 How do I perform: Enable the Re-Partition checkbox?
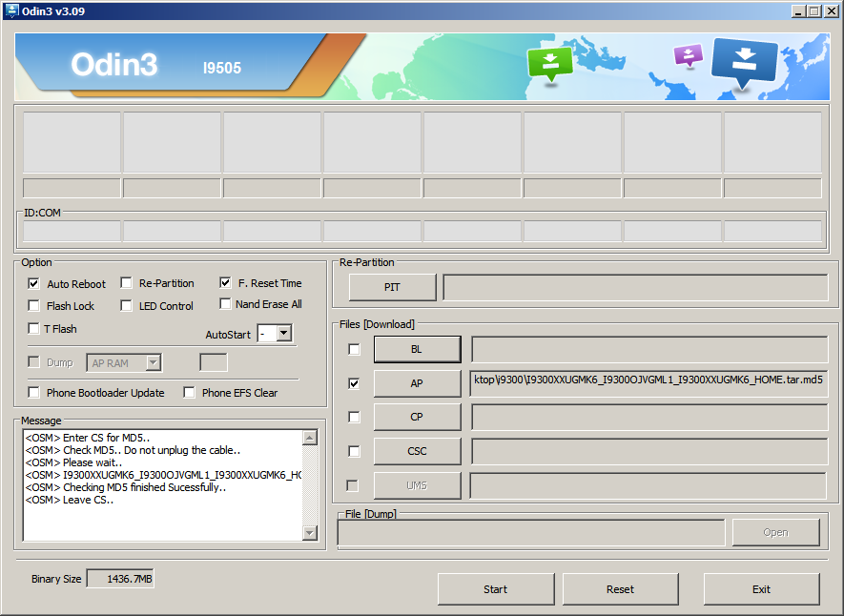pos(127,283)
